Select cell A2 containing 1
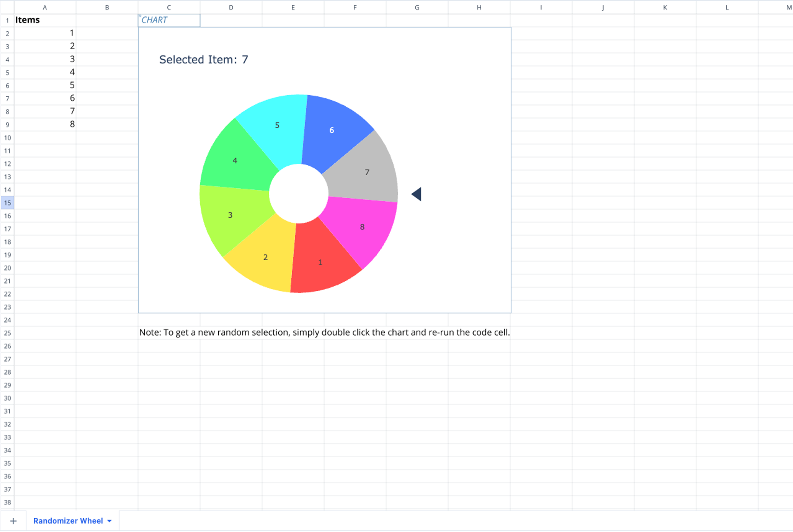The height and width of the screenshot is (532, 793). coord(45,33)
